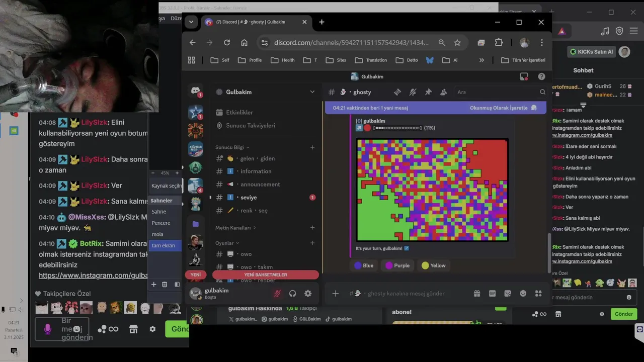Image resolution: width=644 pixels, height=362 pixels.
Task: Select the Purple color button
Action: click(397, 265)
